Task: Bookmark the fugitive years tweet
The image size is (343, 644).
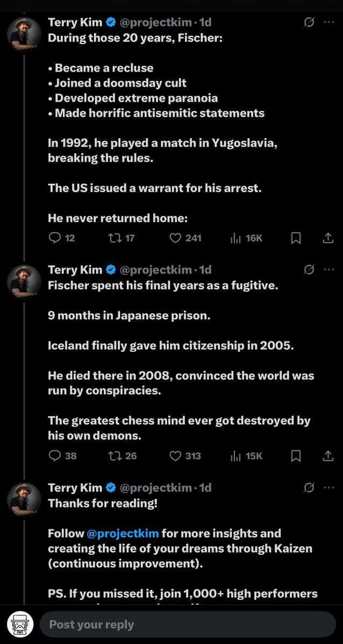Action: (296, 456)
